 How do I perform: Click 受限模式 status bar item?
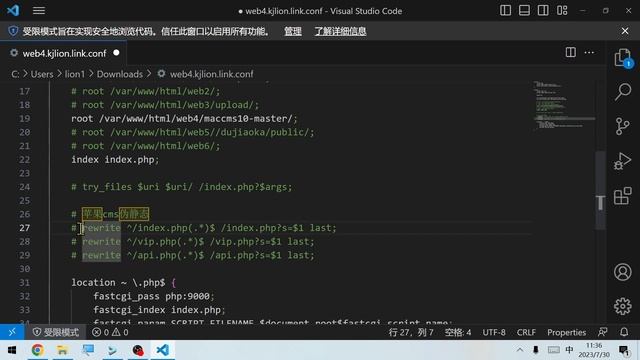[56, 332]
